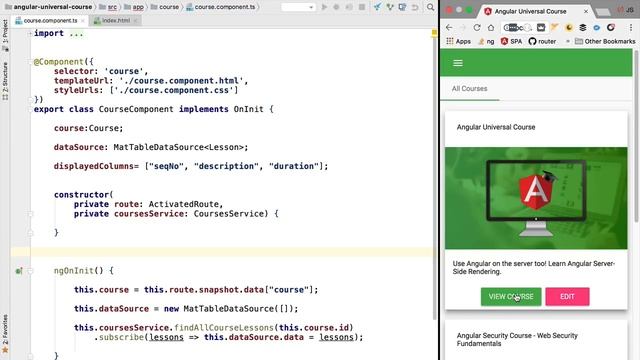640x360 pixels.
Task: Click the black-and-red circle extension icon
Action: click(611, 27)
